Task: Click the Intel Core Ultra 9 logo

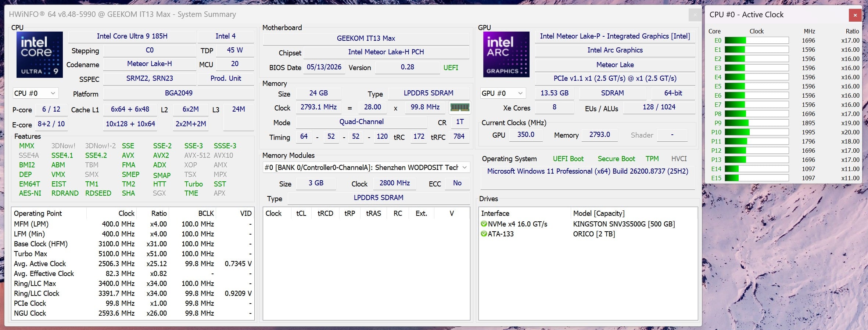Action: [x=40, y=55]
